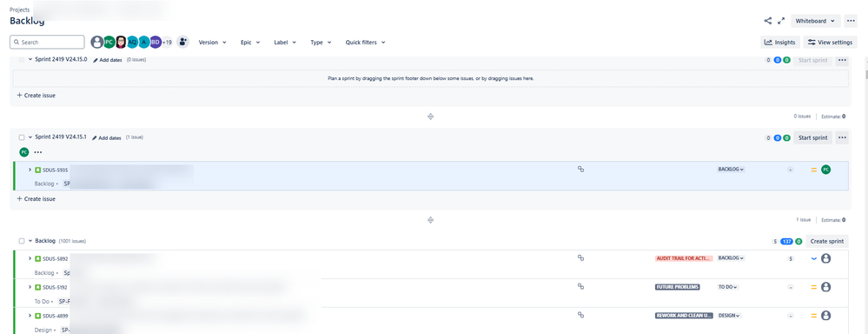The image size is (868, 334).
Task: Show the +19 more assignees
Action: click(x=167, y=42)
